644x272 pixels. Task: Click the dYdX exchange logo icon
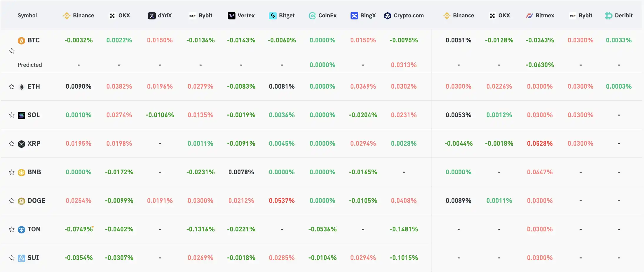click(x=152, y=16)
